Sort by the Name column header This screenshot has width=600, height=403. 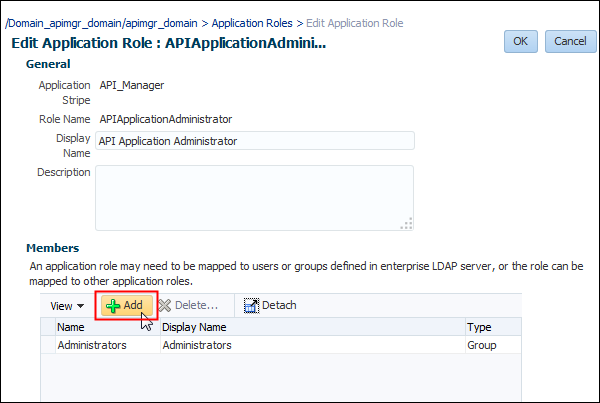pos(108,327)
